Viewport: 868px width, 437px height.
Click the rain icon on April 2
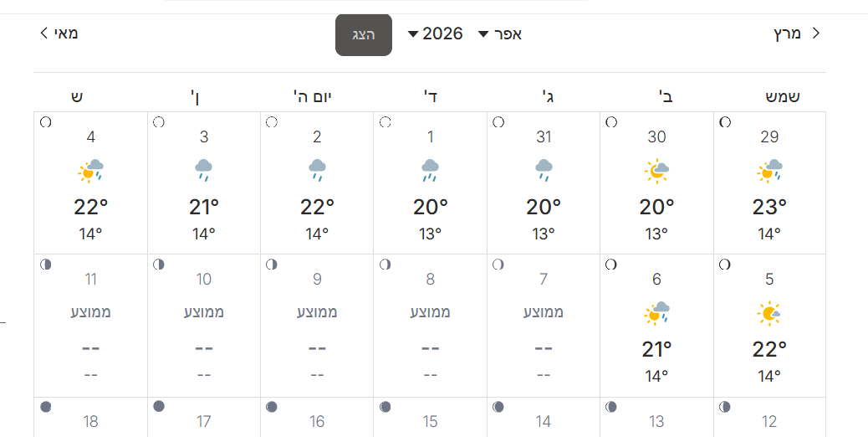tap(317, 171)
